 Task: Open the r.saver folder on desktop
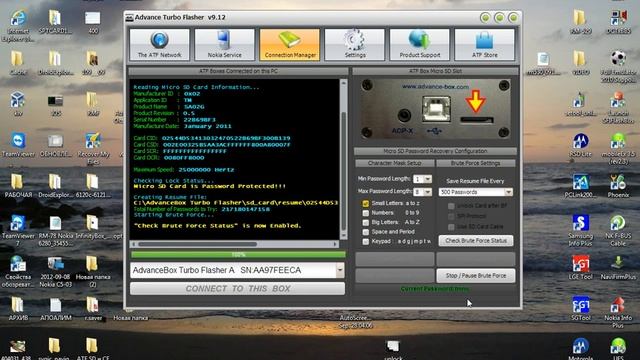pyautogui.click(x=93, y=309)
